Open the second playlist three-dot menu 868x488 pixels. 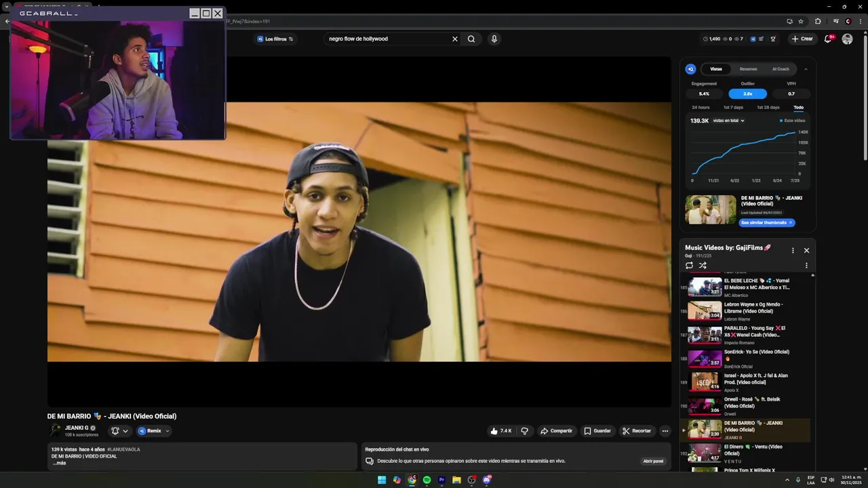tap(806, 265)
